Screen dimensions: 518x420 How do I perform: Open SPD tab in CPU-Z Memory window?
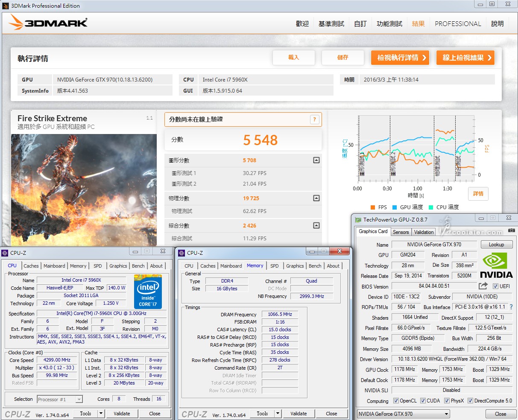click(275, 266)
